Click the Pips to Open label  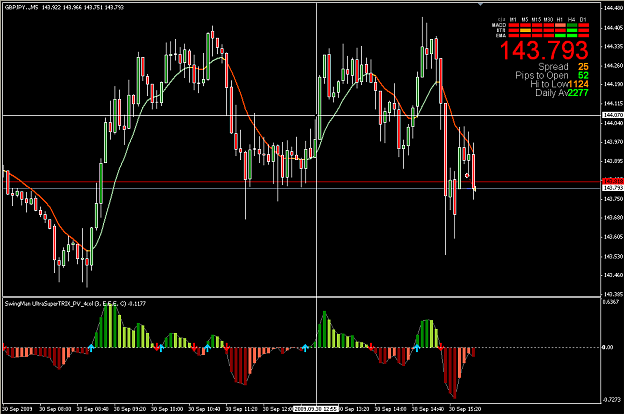(542, 75)
